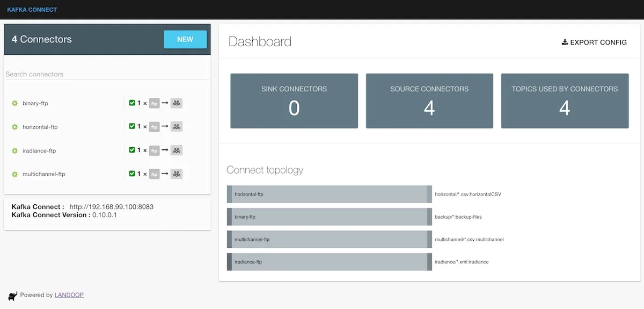This screenshot has height=309, width=644.
Task: Click the iradiance-ftp topology bar
Action: click(330, 262)
